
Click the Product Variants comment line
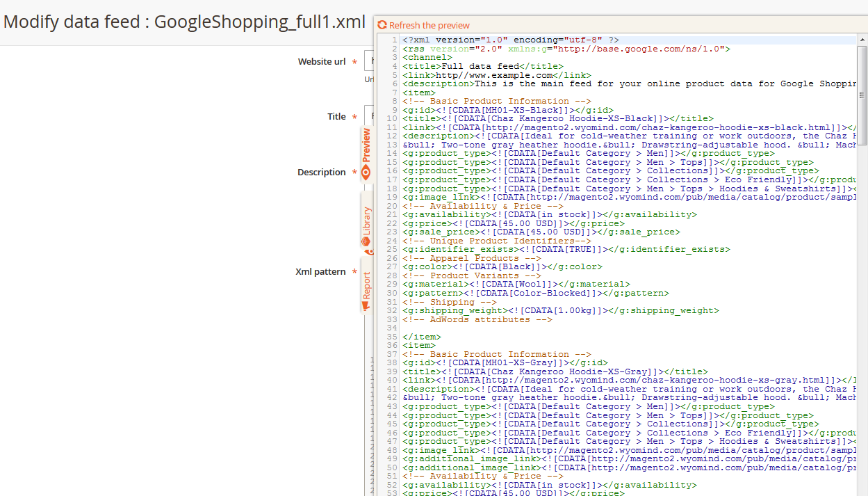(471, 275)
